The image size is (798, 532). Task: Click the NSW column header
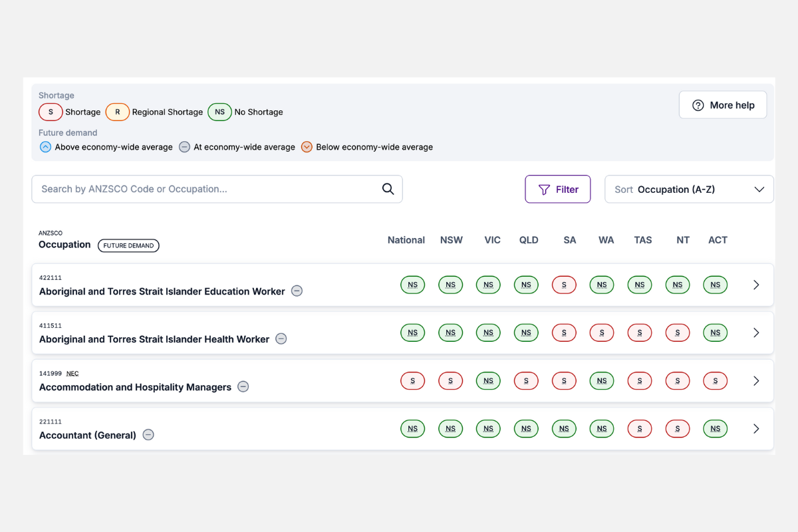[x=451, y=240]
